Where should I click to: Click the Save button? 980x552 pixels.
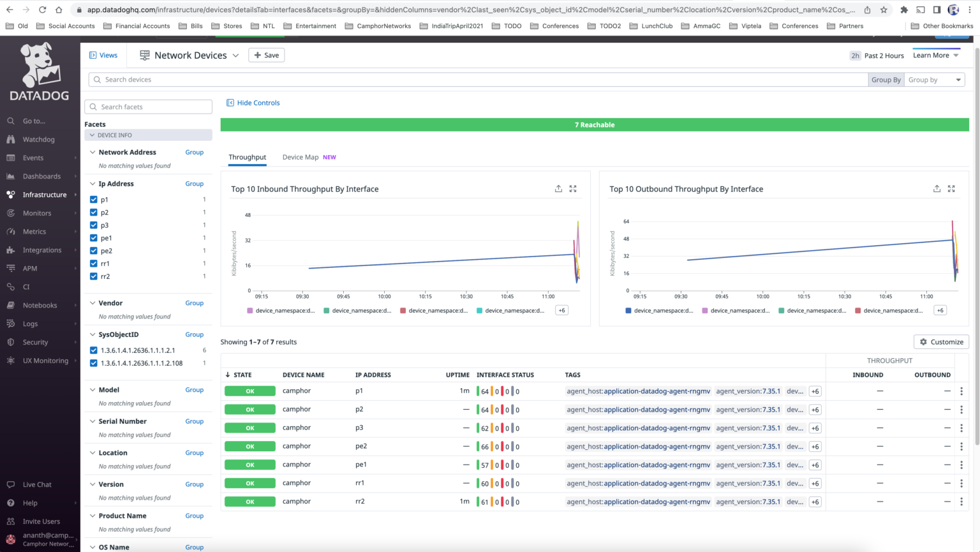pyautogui.click(x=266, y=55)
